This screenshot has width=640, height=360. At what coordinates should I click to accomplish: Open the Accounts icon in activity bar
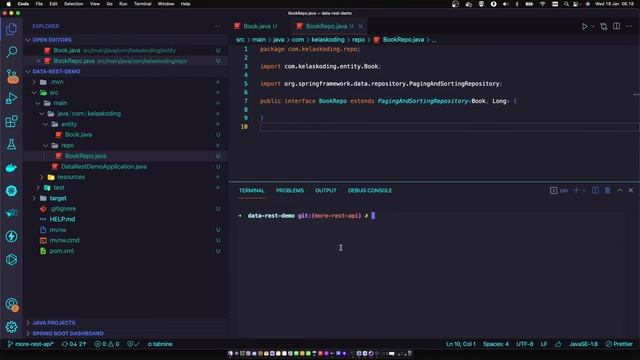11,304
